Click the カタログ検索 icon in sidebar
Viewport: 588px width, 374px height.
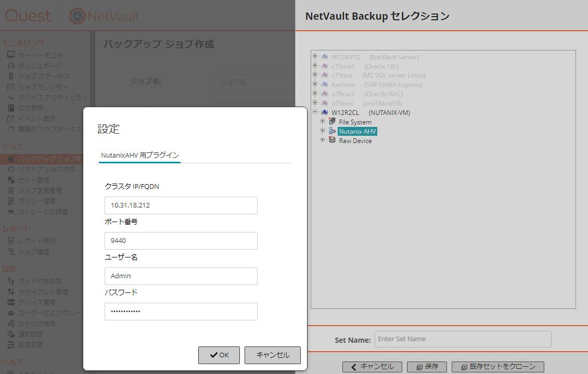[11, 324]
